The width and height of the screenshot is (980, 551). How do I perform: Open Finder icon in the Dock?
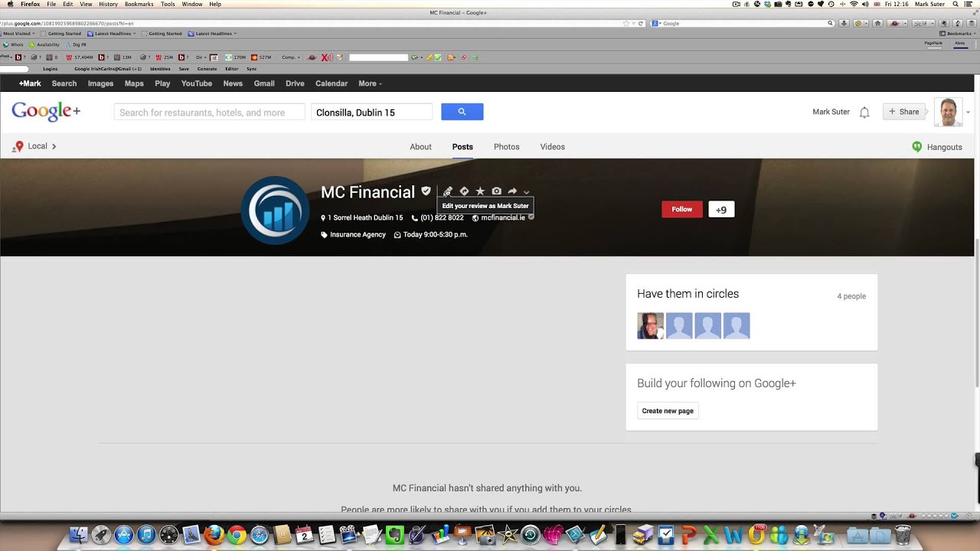[x=79, y=535]
